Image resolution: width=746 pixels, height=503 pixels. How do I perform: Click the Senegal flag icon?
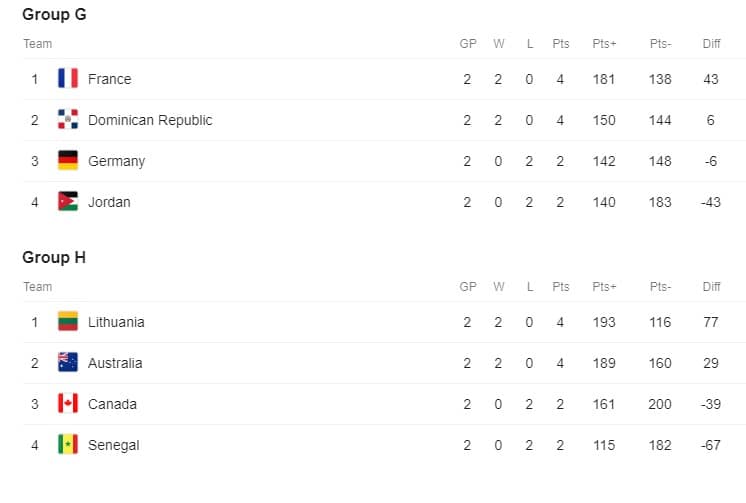pos(68,444)
